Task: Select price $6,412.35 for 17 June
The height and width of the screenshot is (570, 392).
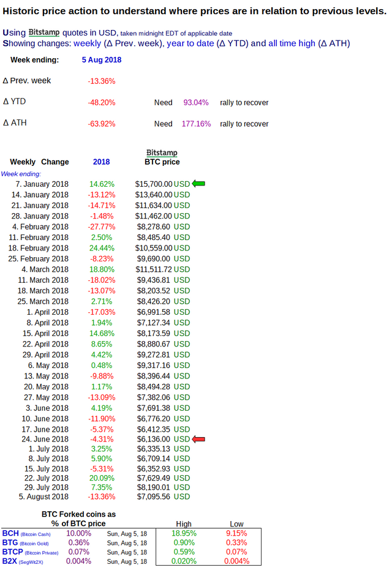Action: [154, 429]
